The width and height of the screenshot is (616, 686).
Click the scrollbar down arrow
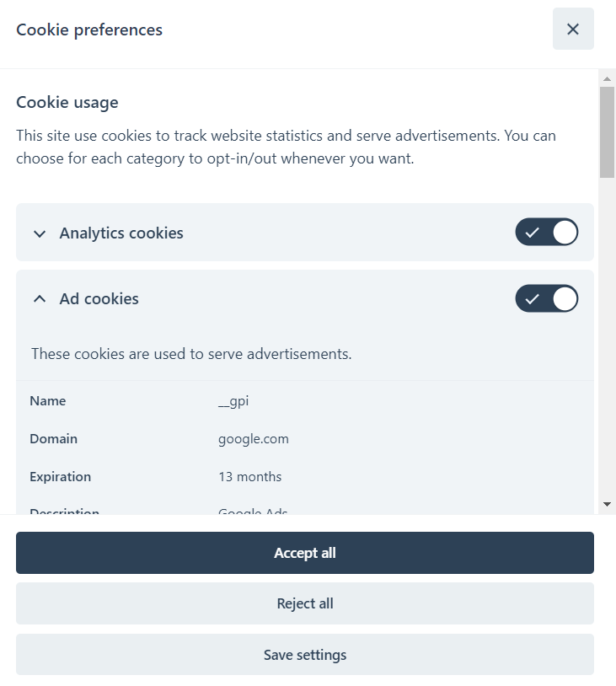(x=607, y=504)
